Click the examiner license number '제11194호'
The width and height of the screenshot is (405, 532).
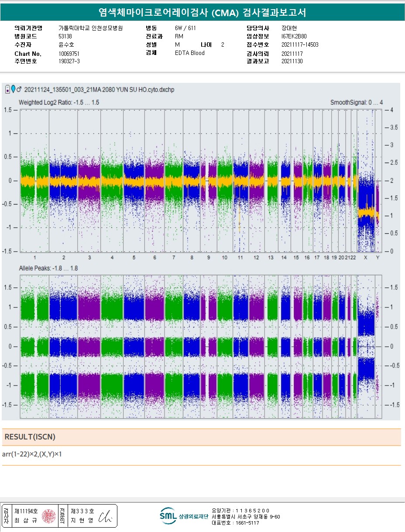tap(26, 512)
